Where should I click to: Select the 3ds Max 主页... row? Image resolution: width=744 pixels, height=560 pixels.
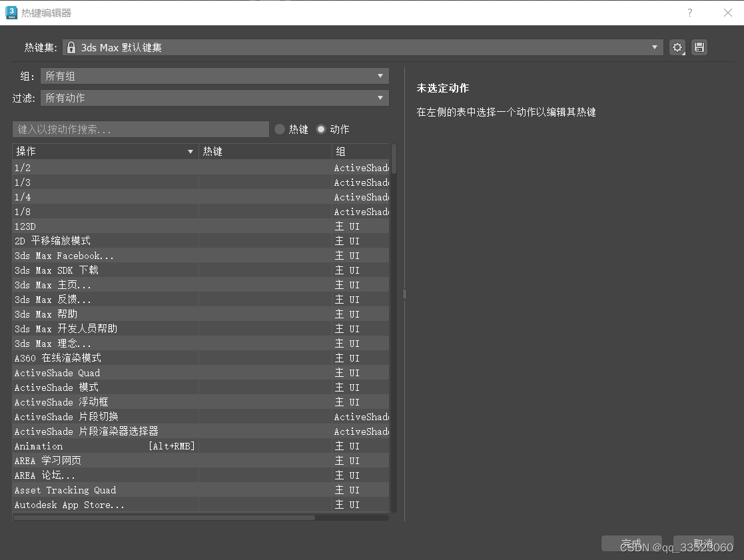tap(200, 285)
